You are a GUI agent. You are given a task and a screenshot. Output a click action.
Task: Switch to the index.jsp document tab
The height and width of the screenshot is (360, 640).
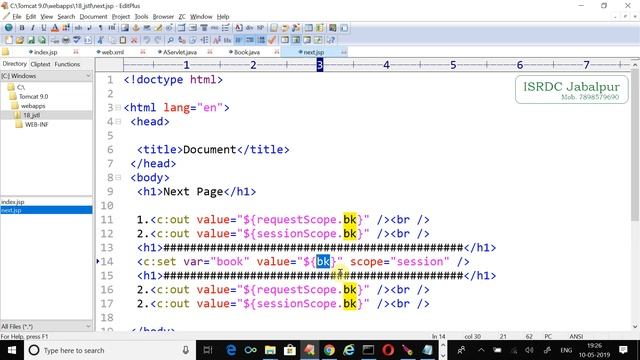point(45,52)
